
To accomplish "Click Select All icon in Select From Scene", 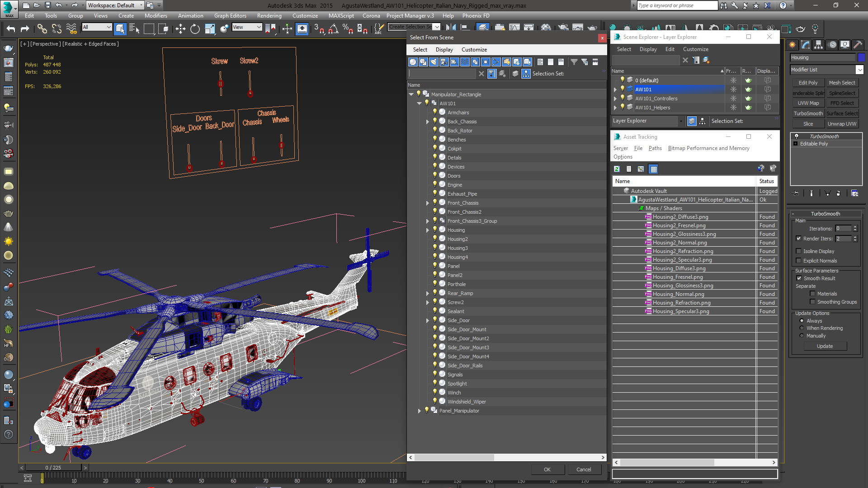I will pos(540,62).
